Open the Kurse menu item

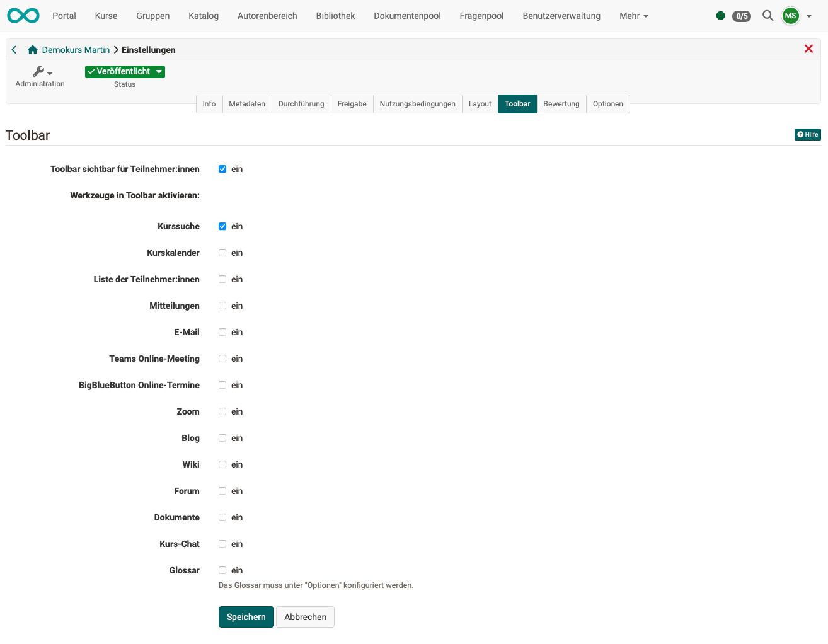point(105,16)
